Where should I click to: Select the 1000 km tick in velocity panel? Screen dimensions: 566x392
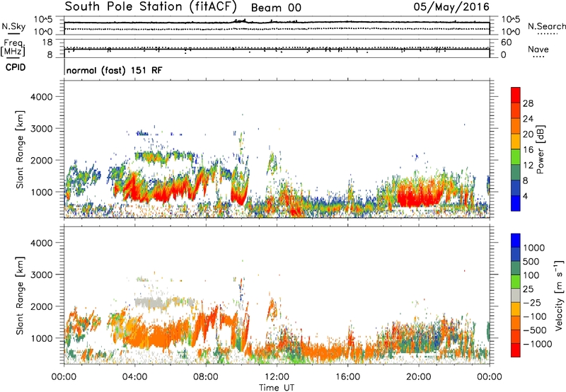[41, 338]
